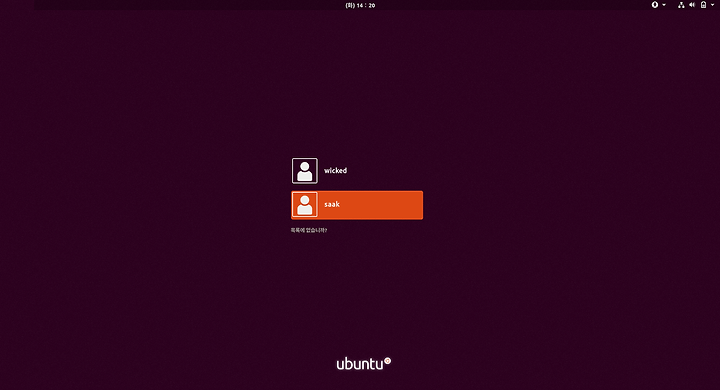This screenshot has width=720, height=390.
Task: Click the battery power status icon
Action: click(x=703, y=5)
